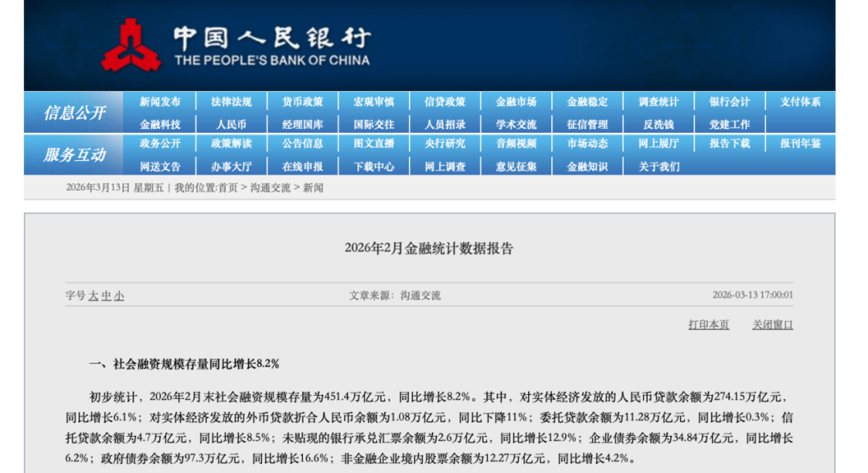This screenshot has height=473, width=868.
Task: Set the article font size to 大
Action: [93, 296]
